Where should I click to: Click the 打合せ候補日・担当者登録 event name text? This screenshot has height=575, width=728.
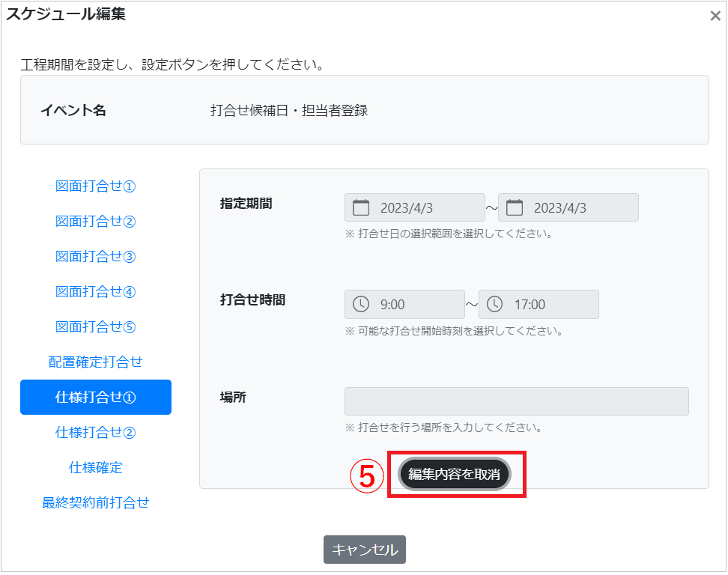pyautogui.click(x=289, y=111)
